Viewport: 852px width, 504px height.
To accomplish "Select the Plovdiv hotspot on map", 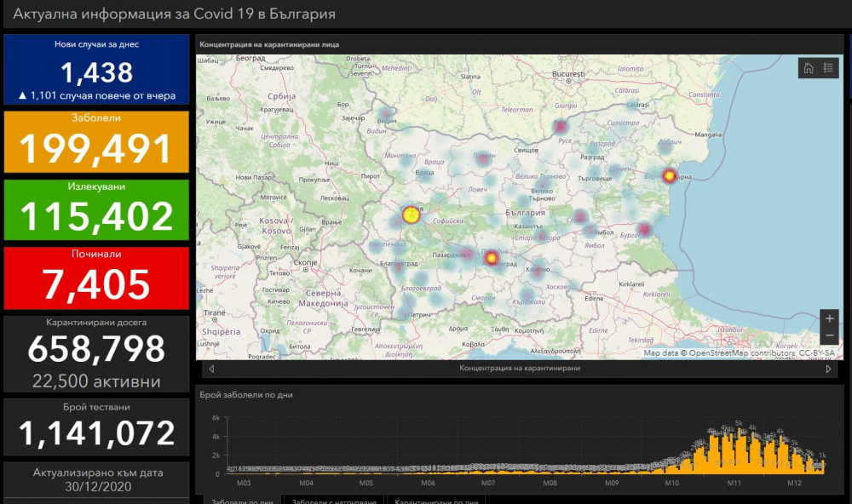I will 492,258.
